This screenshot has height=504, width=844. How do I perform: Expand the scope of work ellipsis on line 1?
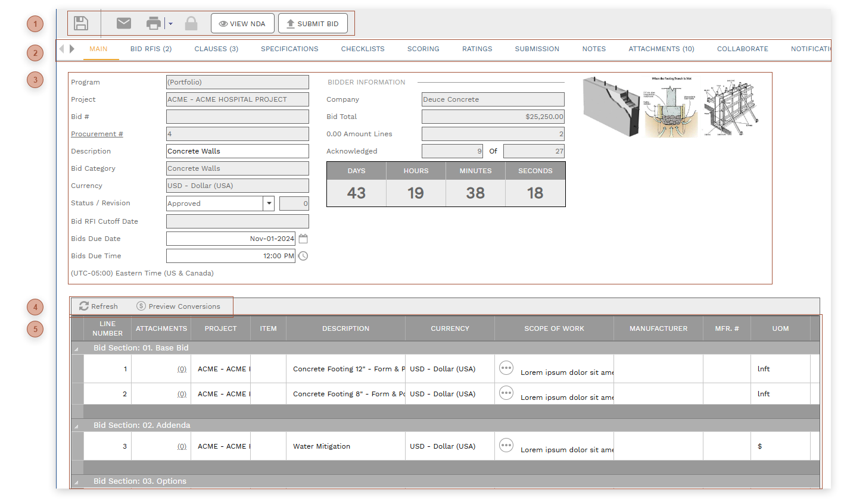point(506,368)
